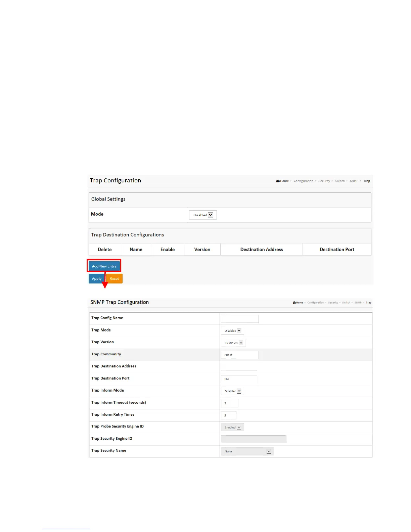Click the Trap Inform Retry Times field
The width and height of the screenshot is (411, 532).
click(229, 415)
